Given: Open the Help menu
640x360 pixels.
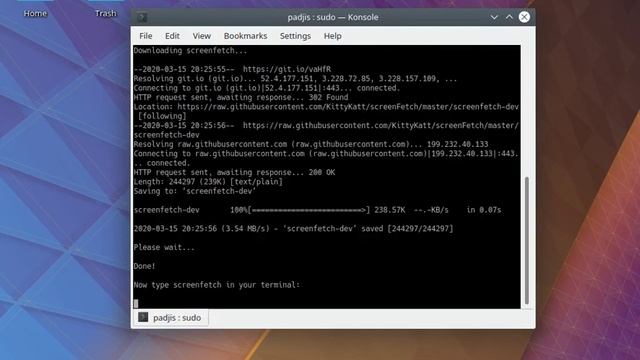Looking at the screenshot, I should pyautogui.click(x=333, y=36).
